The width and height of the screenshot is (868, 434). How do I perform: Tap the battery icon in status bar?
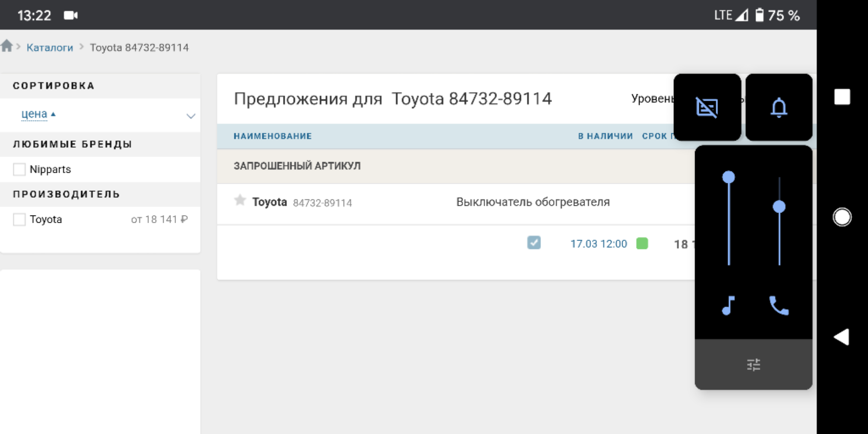tap(759, 15)
